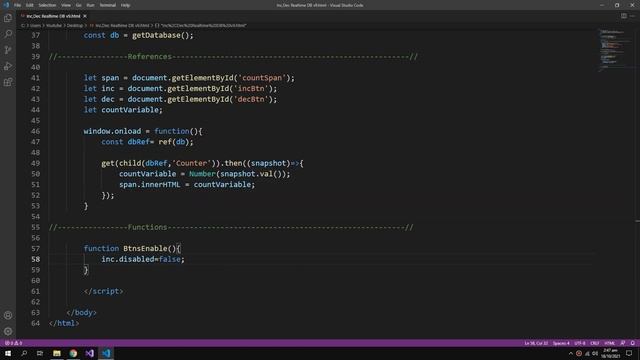The width and height of the screenshot is (640, 360).
Task: Show hidden system tray icons
Action: [571, 353]
